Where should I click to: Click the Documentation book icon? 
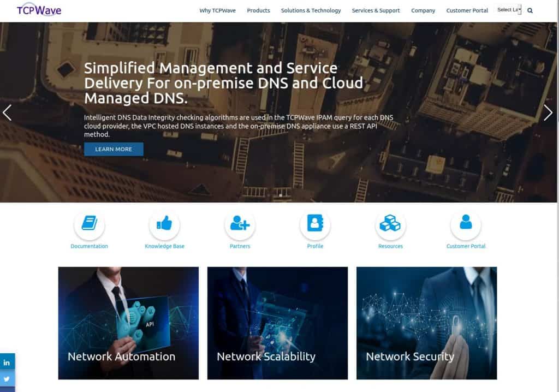click(x=89, y=222)
